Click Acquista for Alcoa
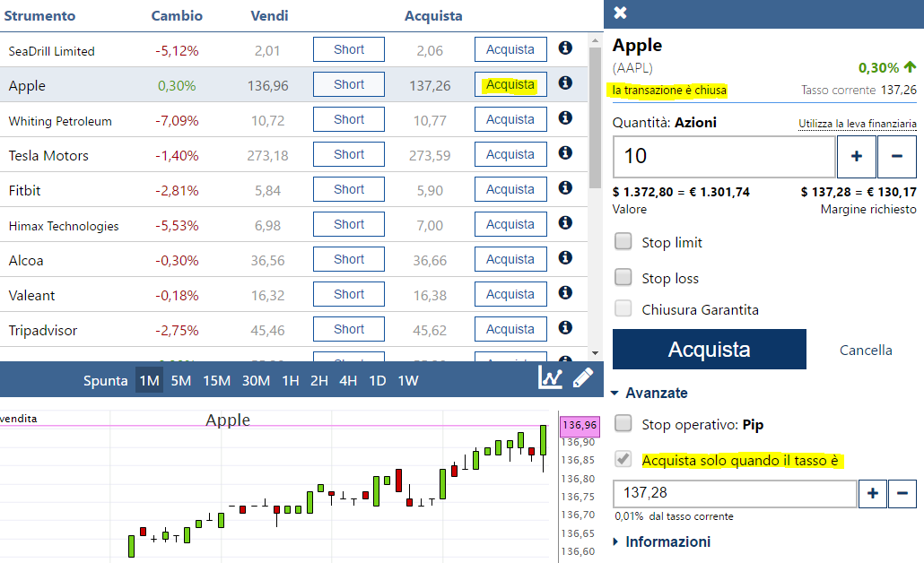 (510, 259)
